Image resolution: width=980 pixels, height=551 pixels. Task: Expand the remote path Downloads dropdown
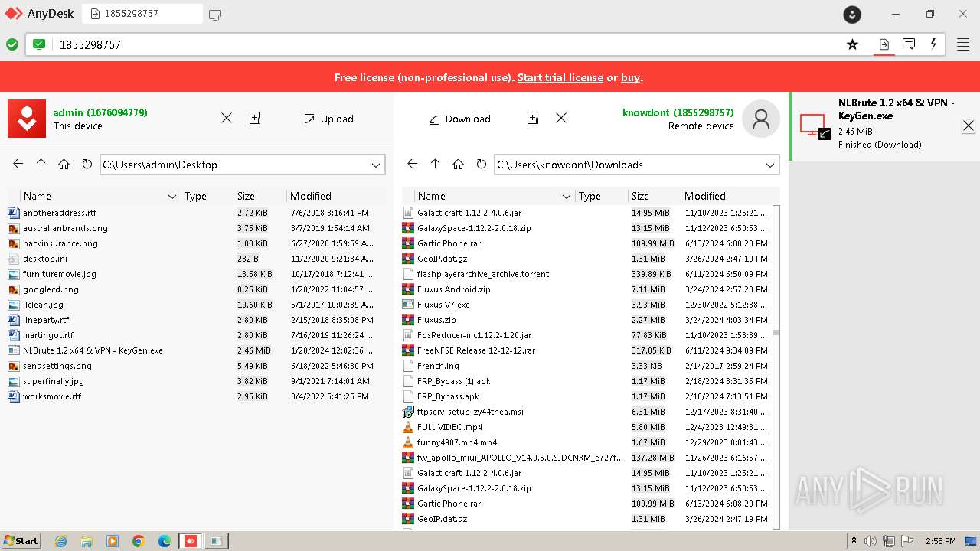(x=770, y=165)
